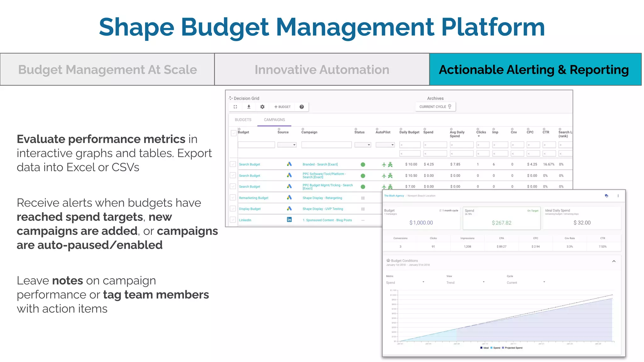Open The Bluth Agency breadcrumb link
644x362 pixels.
[x=394, y=196]
